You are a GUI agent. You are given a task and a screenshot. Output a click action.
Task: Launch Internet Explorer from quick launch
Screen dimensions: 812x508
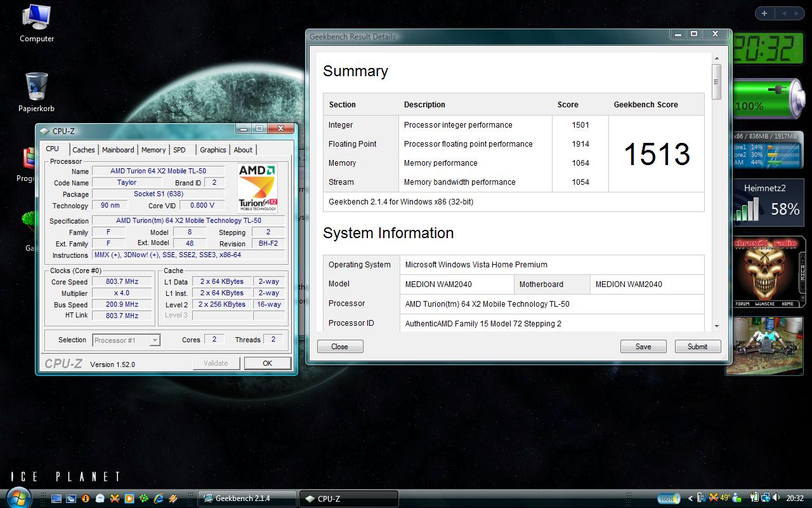point(159,498)
